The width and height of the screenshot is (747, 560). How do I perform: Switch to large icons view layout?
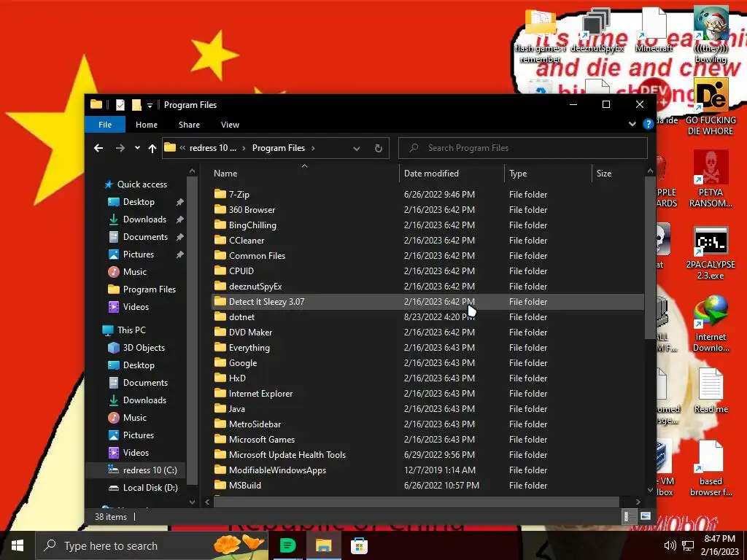[645, 516]
